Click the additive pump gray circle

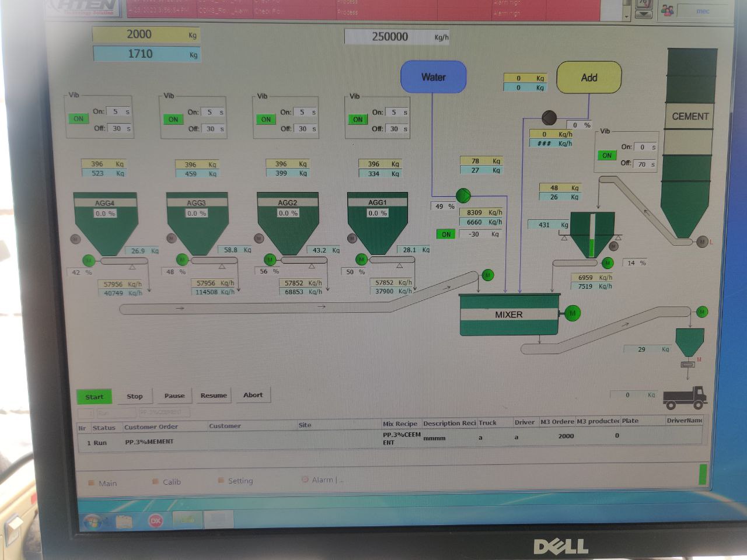click(x=549, y=118)
